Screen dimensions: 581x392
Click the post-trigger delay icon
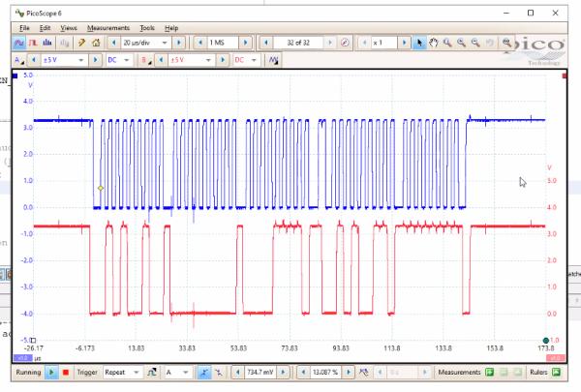pyautogui.click(x=364, y=373)
